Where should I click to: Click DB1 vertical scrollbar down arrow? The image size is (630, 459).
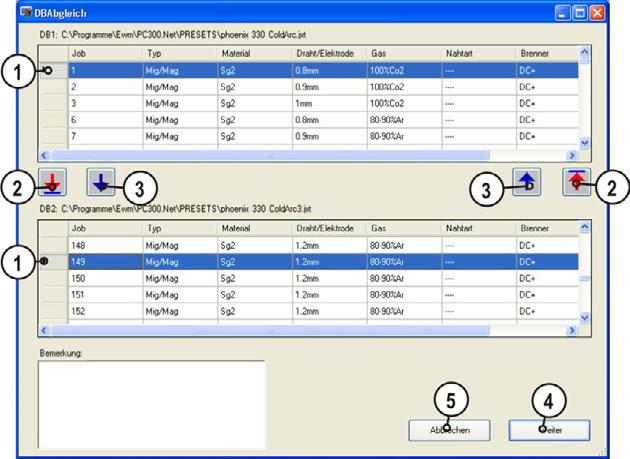click(x=585, y=143)
